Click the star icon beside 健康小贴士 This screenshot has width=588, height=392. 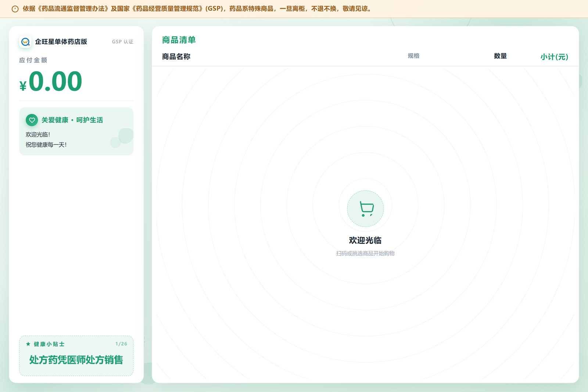(28, 344)
